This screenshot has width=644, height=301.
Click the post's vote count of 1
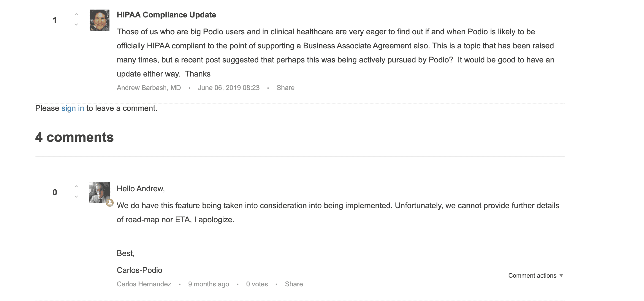pyautogui.click(x=55, y=20)
